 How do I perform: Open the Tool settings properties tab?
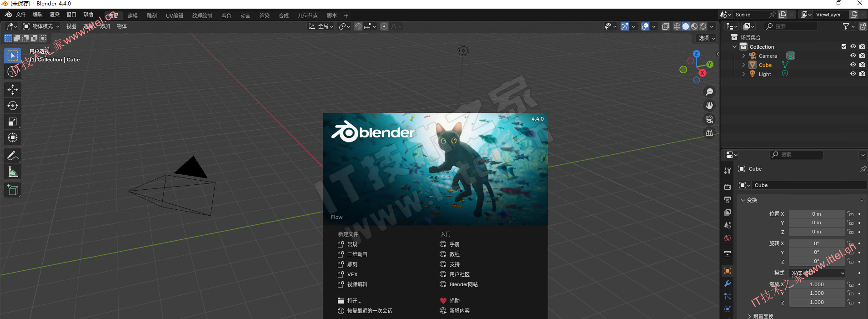728,171
